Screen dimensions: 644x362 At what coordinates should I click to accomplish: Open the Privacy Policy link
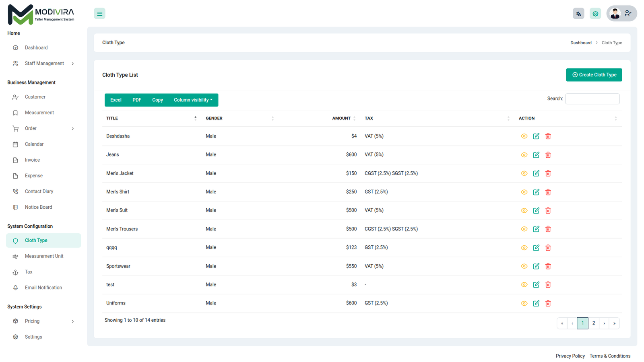[x=570, y=356]
